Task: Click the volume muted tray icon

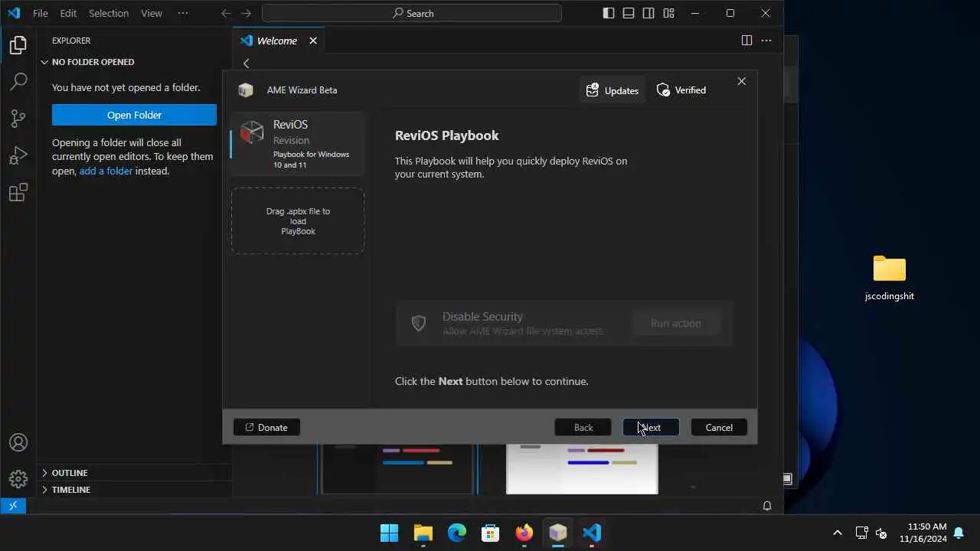Action: [881, 533]
